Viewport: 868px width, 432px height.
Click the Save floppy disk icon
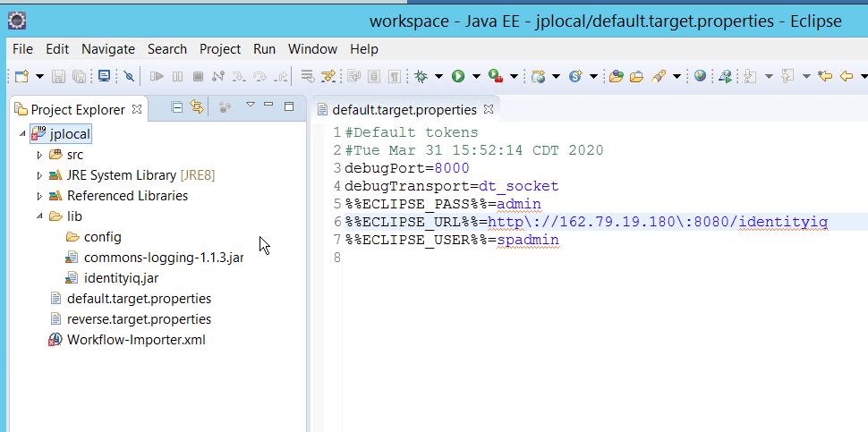58,76
